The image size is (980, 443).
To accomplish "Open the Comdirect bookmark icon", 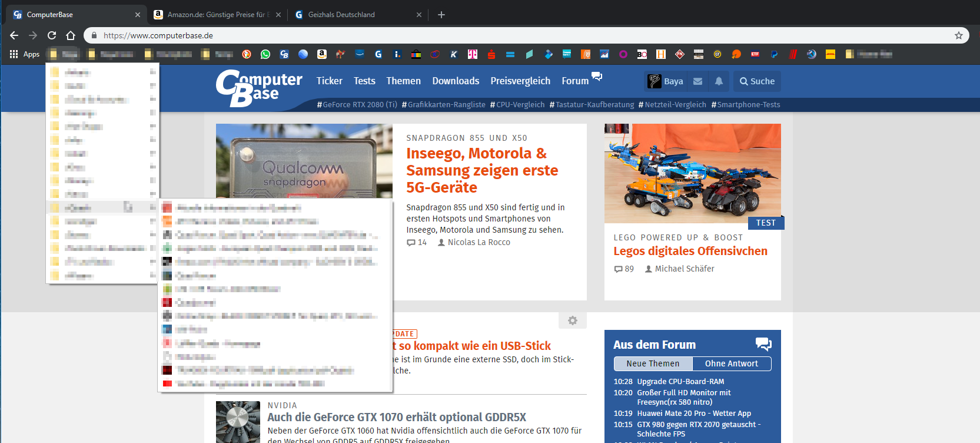I will (567, 54).
